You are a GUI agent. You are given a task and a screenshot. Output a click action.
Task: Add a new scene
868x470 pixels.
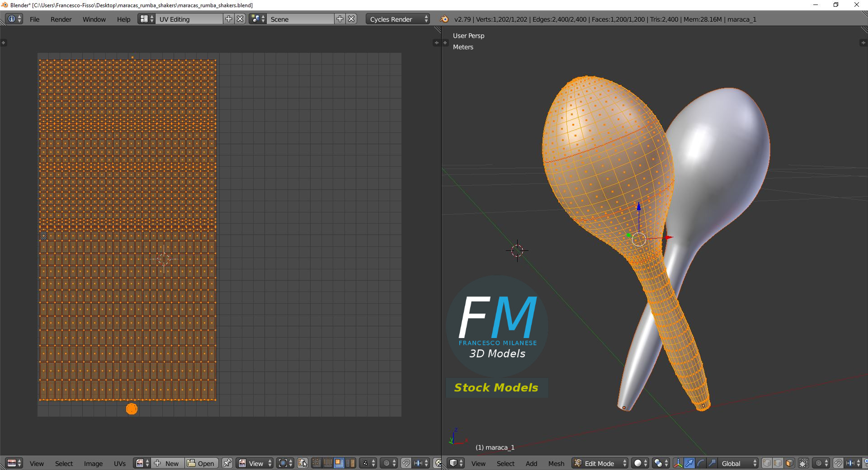pyautogui.click(x=340, y=19)
